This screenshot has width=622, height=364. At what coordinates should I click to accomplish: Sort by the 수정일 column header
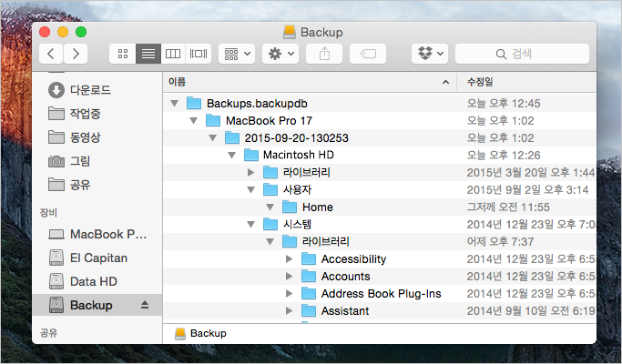tap(526, 82)
